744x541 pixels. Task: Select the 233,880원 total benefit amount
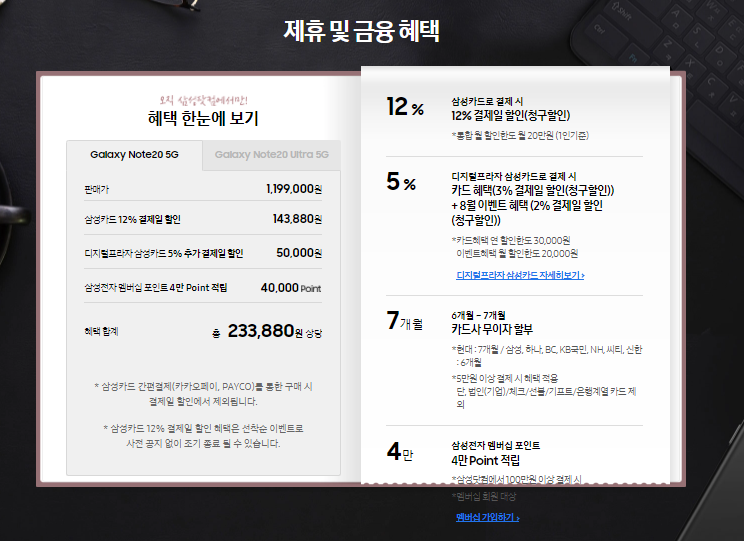click(x=265, y=331)
